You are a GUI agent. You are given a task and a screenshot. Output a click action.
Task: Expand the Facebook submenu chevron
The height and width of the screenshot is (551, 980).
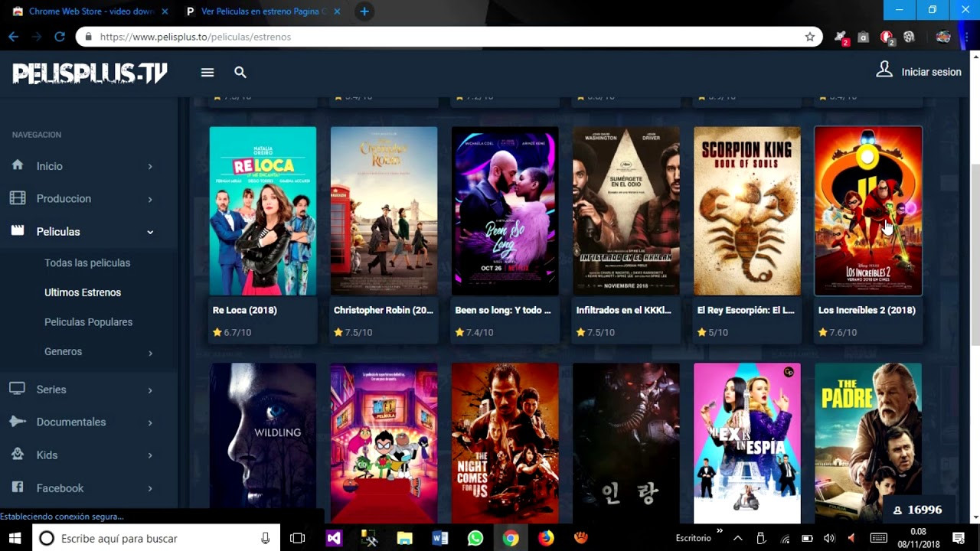150,488
